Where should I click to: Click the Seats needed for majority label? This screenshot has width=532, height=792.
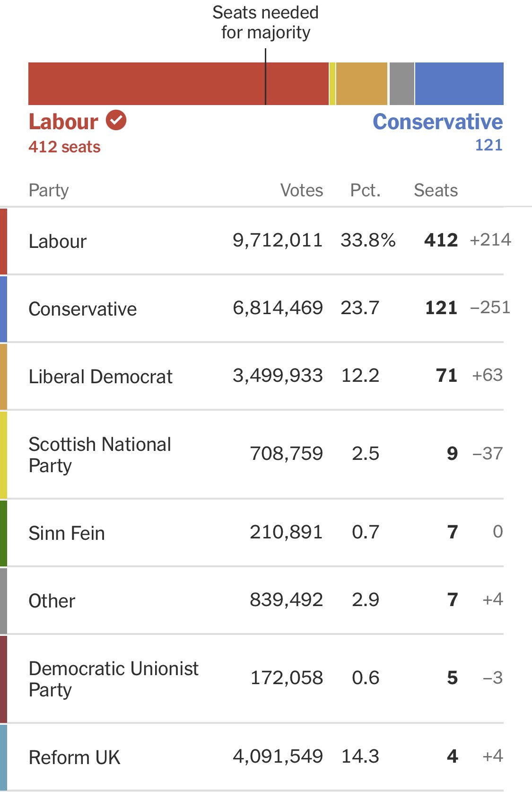coord(265,22)
